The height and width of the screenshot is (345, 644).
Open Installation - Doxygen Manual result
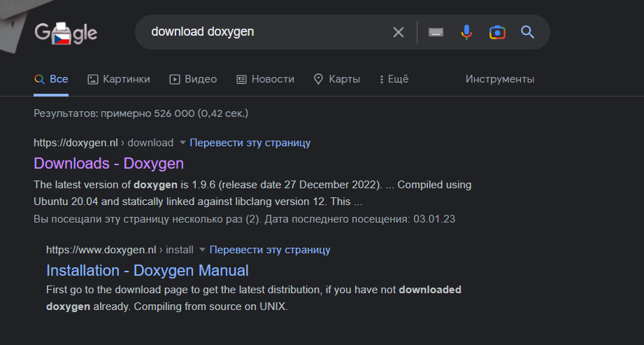148,270
